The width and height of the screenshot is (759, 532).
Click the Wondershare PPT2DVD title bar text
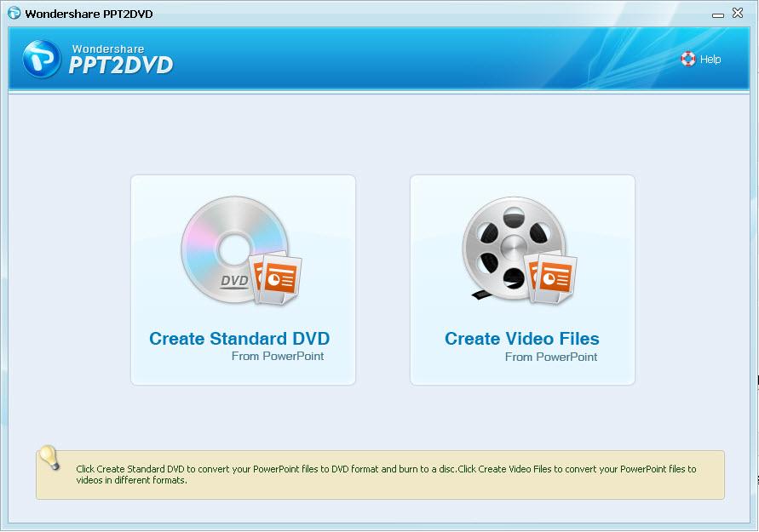tap(89, 14)
